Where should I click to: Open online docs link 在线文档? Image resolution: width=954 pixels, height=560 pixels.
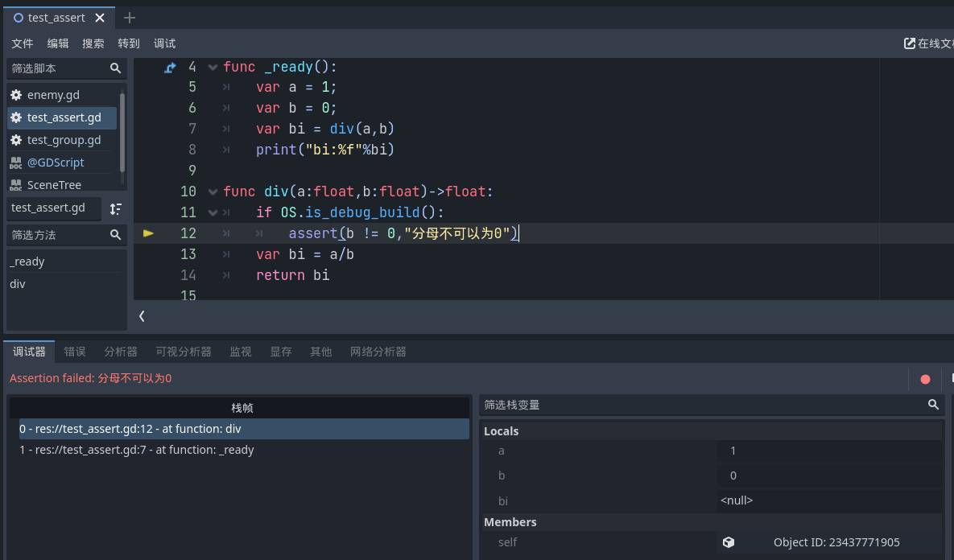pyautogui.click(x=928, y=43)
